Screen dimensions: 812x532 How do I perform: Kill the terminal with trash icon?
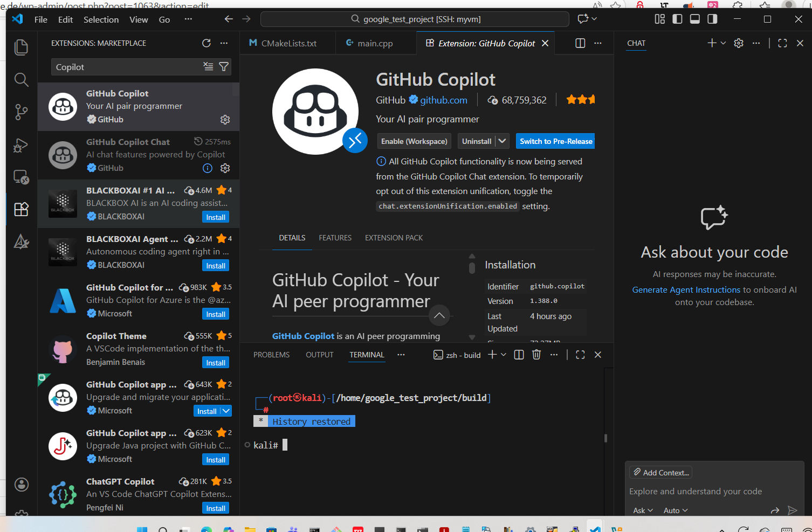(x=536, y=355)
